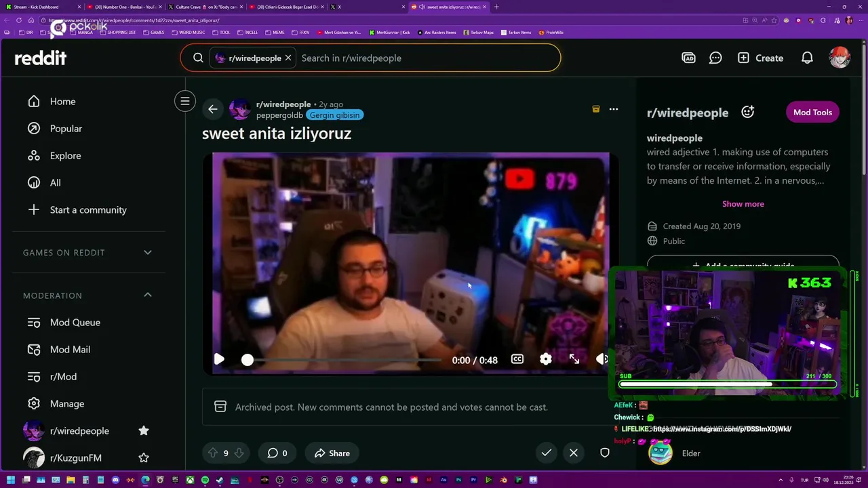
Task: Open the post comments count
Action: pyautogui.click(x=277, y=453)
